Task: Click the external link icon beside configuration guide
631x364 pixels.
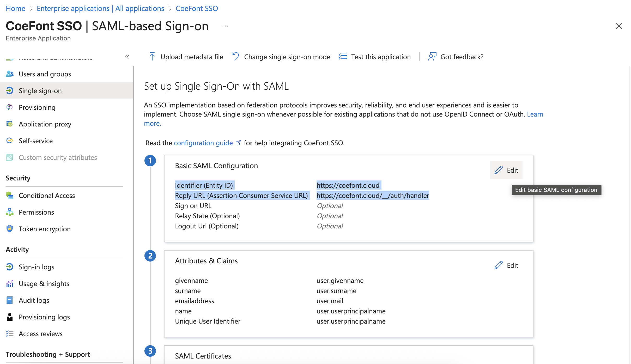Action: coord(238,143)
